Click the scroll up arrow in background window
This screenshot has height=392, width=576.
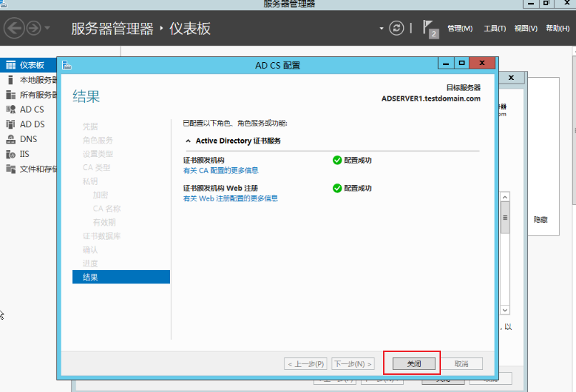coord(505,197)
